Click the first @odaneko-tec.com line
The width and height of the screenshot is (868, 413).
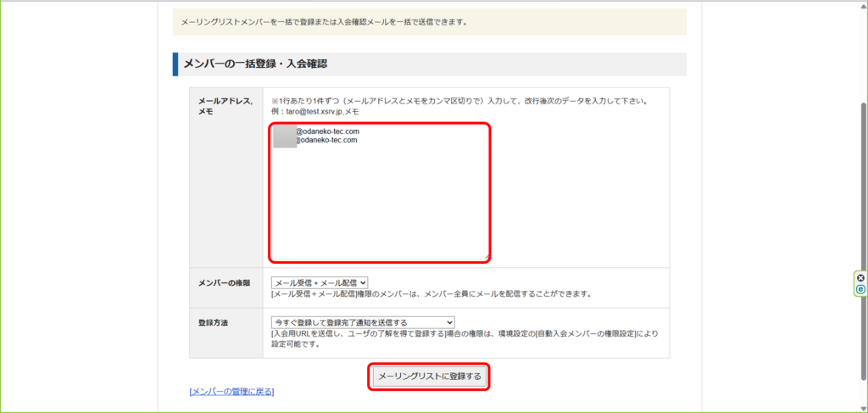pyautogui.click(x=327, y=131)
